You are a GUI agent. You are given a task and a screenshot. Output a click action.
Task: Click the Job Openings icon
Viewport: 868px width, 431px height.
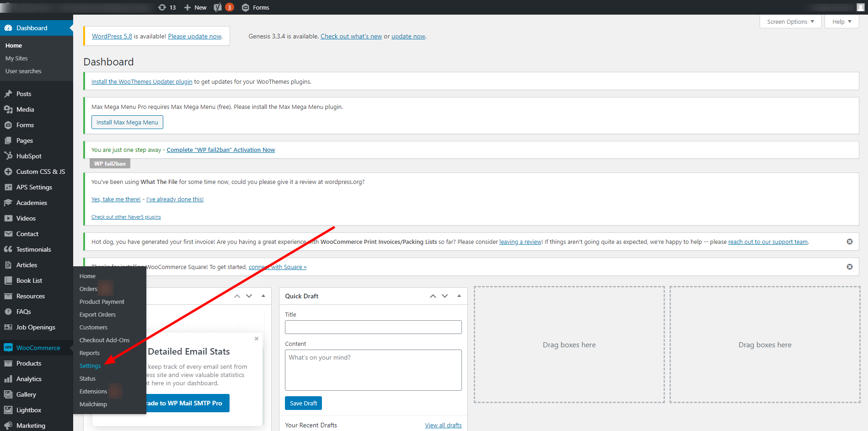8,327
